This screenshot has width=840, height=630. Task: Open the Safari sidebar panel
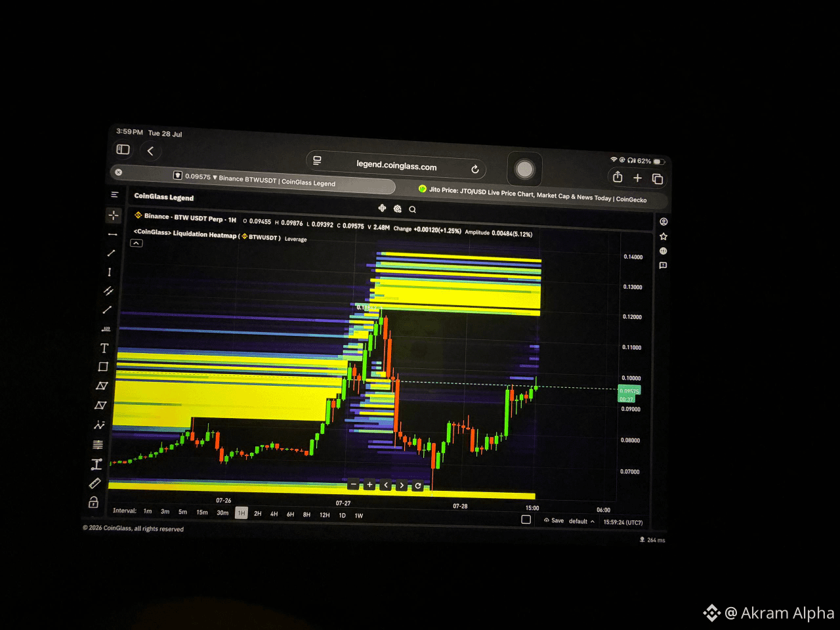pos(123,150)
